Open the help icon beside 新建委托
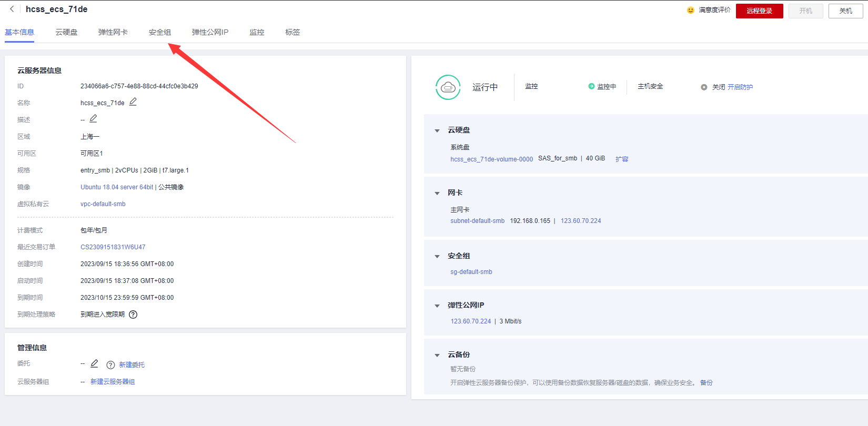Viewport: 868px width, 426px height. (x=110, y=365)
